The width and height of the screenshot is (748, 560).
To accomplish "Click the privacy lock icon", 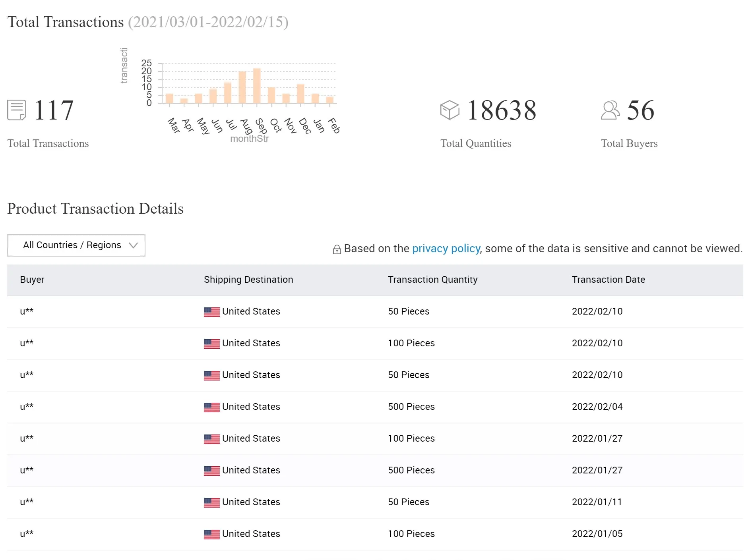I will coord(337,249).
